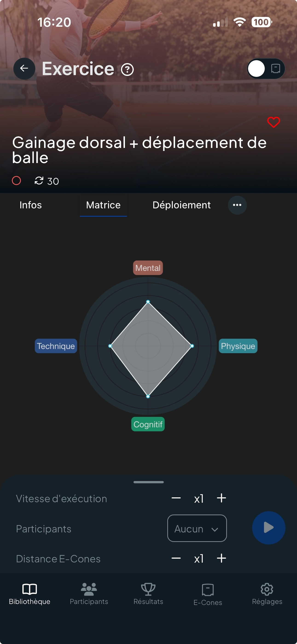Tap the Cognitif label on radar chart
This screenshot has width=297, height=644.
point(148,424)
